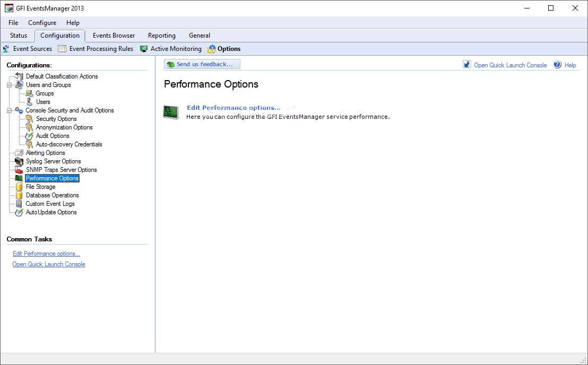Select the Configuration tab

[x=60, y=36]
